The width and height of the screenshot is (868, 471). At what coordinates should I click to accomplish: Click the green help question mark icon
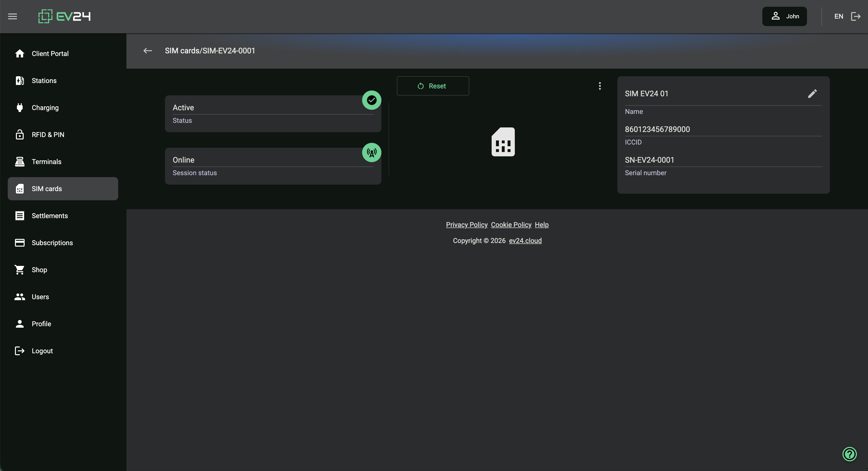pos(849,454)
